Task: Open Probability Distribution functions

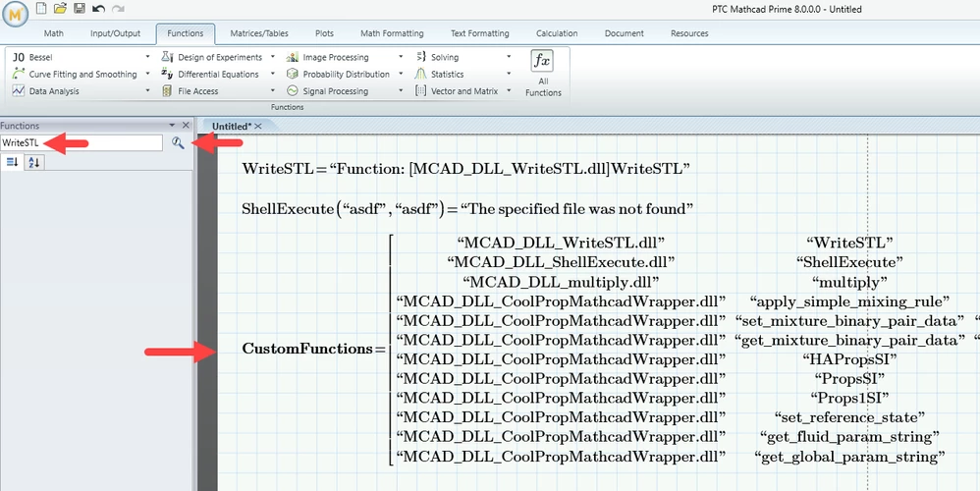Action: point(345,74)
